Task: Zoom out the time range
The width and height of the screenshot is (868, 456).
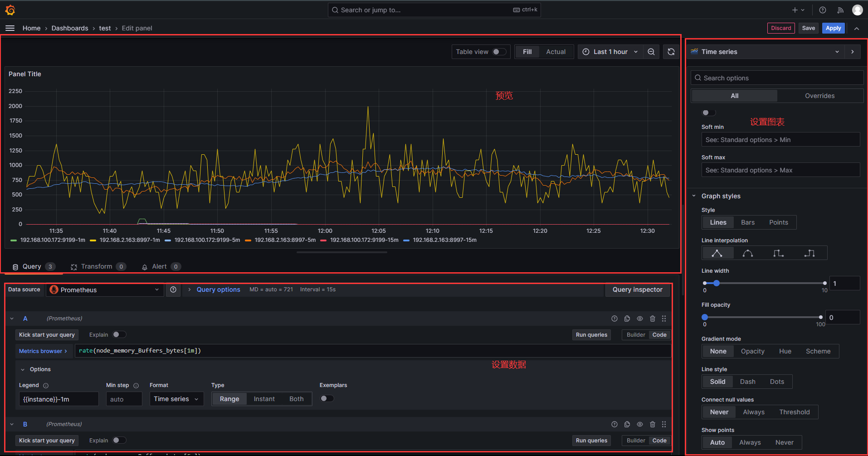Action: [x=651, y=52]
